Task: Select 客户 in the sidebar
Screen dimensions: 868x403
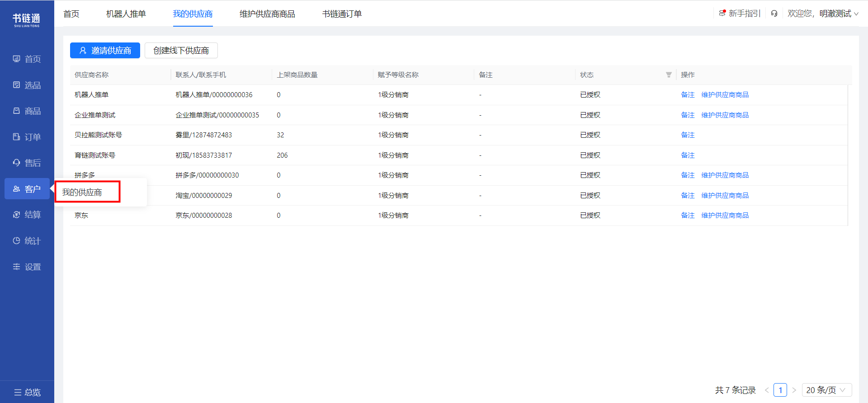Action: point(27,189)
